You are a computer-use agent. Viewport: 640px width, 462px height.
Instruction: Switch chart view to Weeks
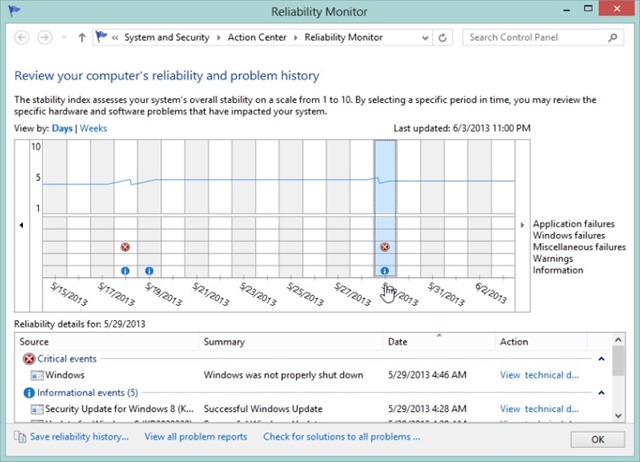pyautogui.click(x=94, y=129)
